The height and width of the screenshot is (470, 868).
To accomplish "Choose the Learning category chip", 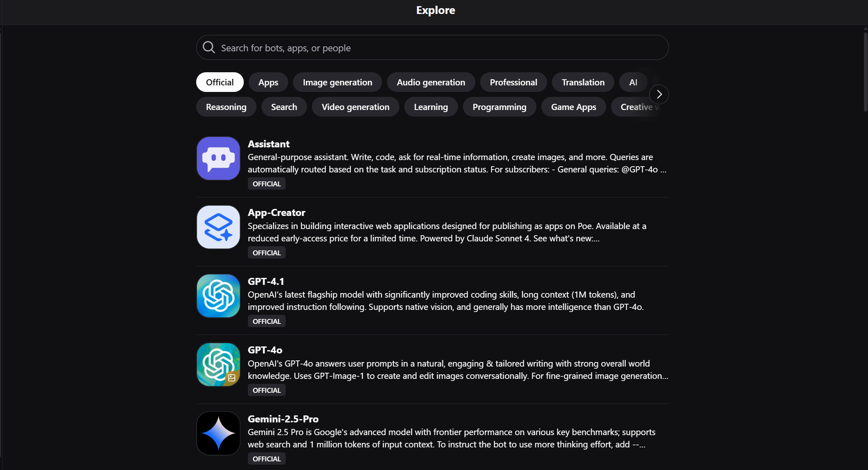I will 431,107.
